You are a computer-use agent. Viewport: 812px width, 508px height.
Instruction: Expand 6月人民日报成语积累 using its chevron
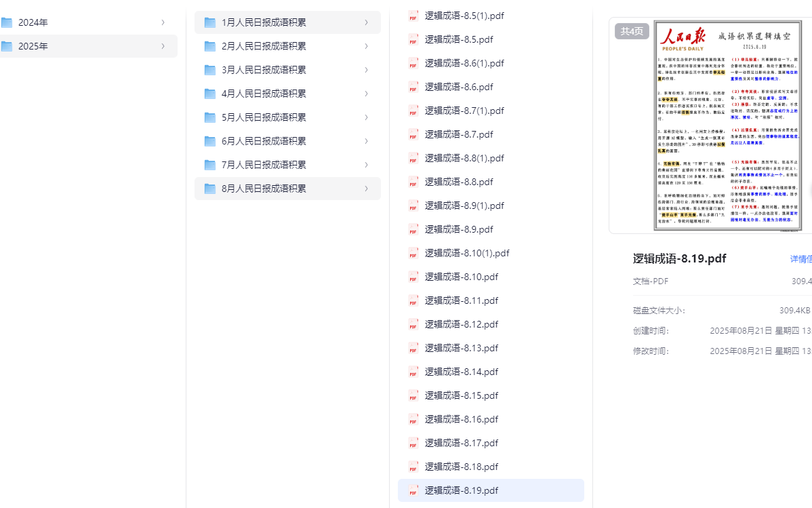click(366, 141)
